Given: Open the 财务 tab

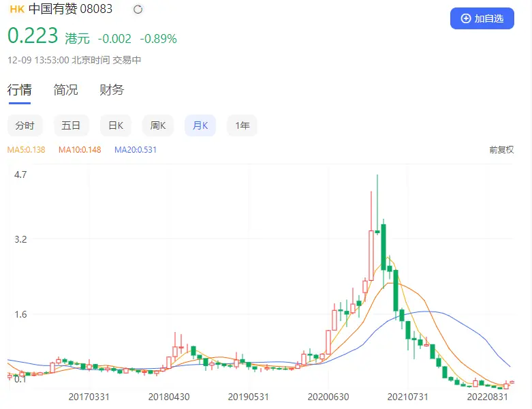Looking at the screenshot, I should (x=112, y=90).
